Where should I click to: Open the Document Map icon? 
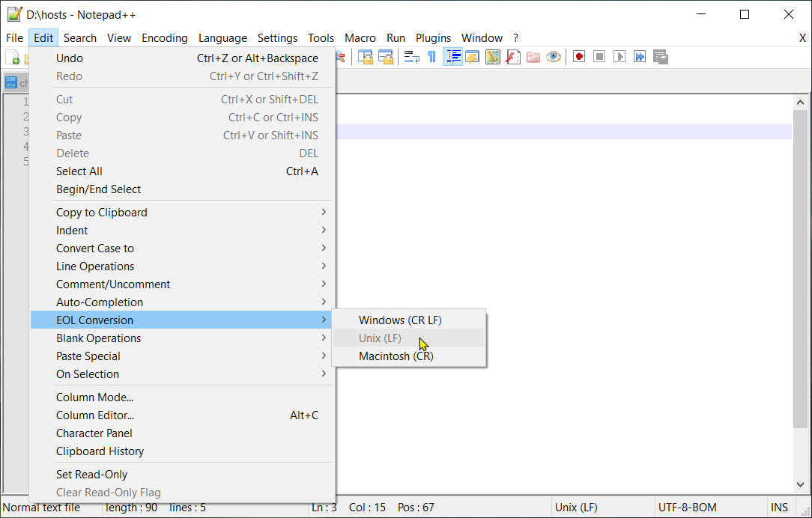coord(492,57)
